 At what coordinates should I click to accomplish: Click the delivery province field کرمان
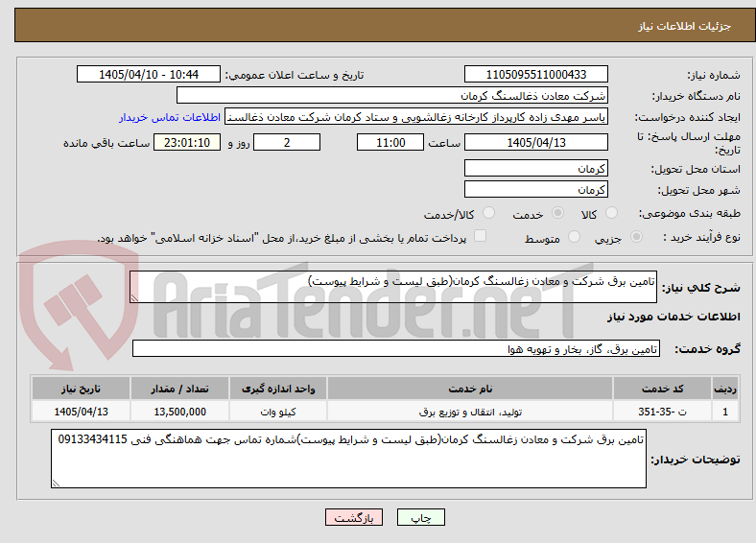tap(536, 168)
